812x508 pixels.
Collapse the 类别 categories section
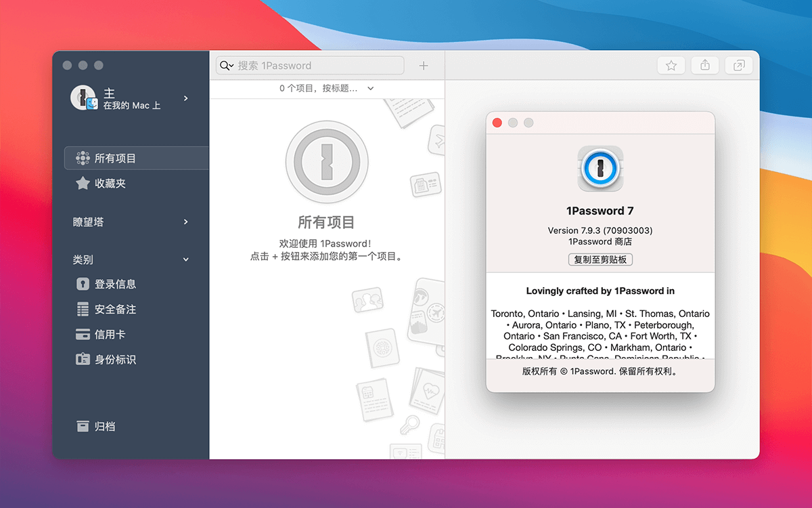[x=186, y=259]
